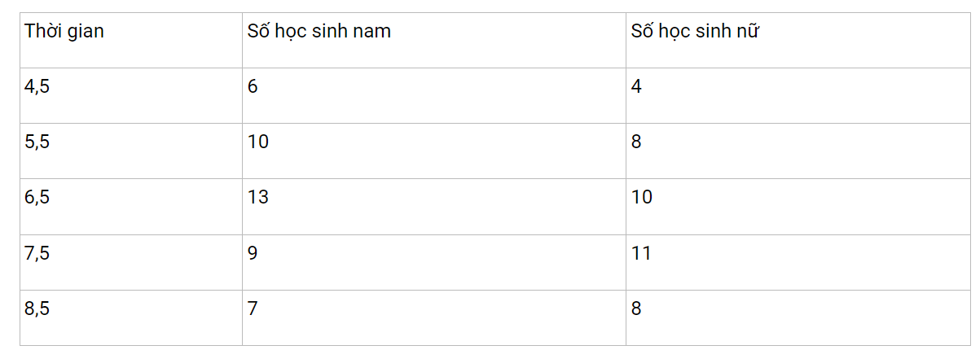Select male student count 7 in 8,5 row
This screenshot has width=980, height=350.
(x=253, y=308)
